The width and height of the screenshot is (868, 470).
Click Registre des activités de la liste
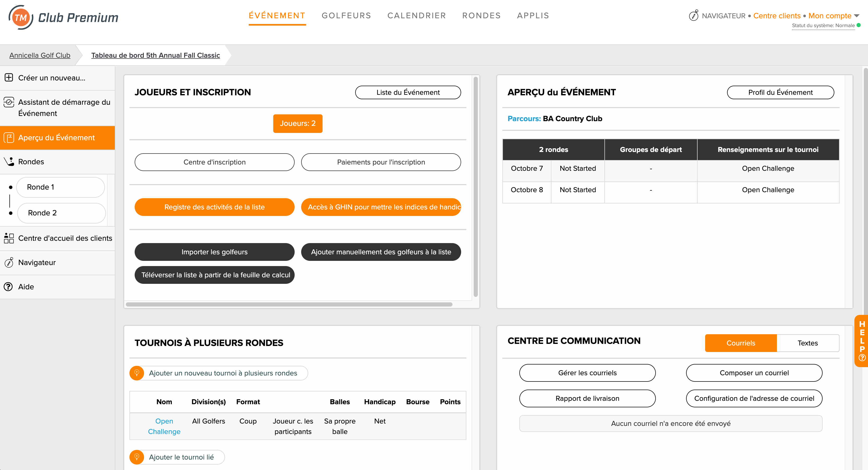tap(214, 207)
